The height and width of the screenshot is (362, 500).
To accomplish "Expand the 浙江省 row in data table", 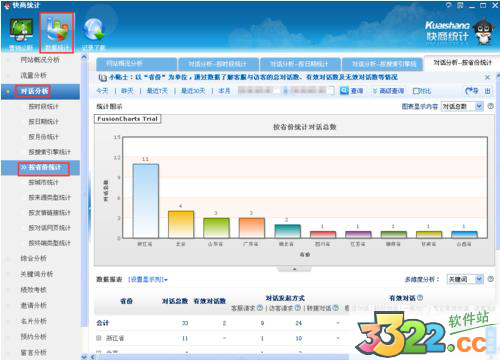I will pyautogui.click(x=99, y=338).
